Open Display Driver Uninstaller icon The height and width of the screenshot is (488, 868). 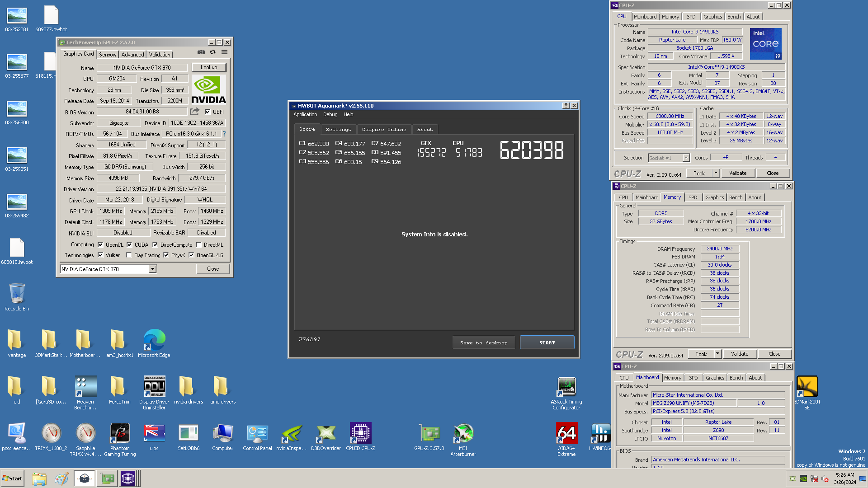point(154,393)
